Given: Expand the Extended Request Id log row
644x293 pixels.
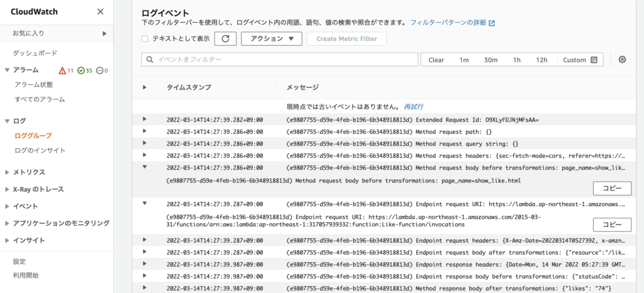Looking at the screenshot, I should tap(145, 119).
